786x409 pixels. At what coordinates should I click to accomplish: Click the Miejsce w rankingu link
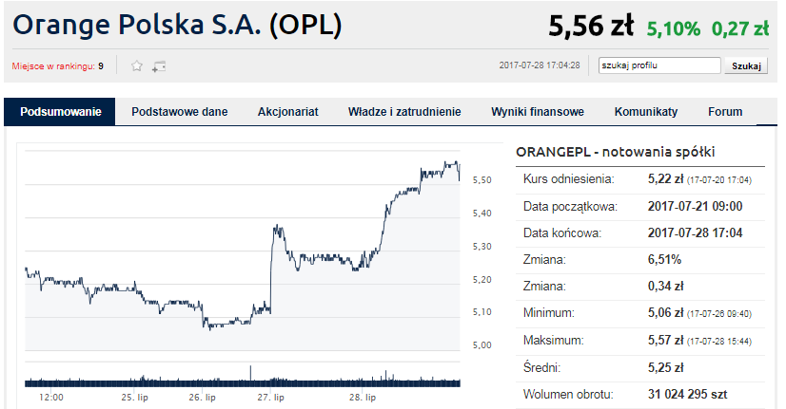click(x=53, y=66)
